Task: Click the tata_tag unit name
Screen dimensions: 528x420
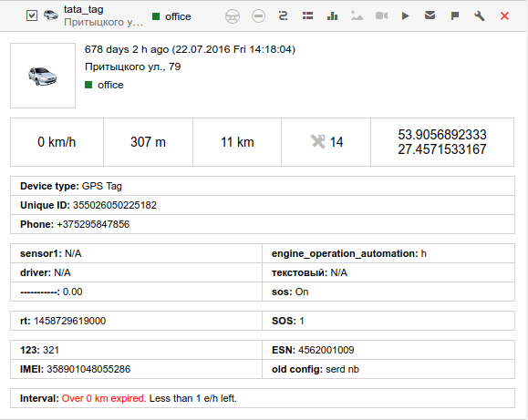Action: coord(84,9)
